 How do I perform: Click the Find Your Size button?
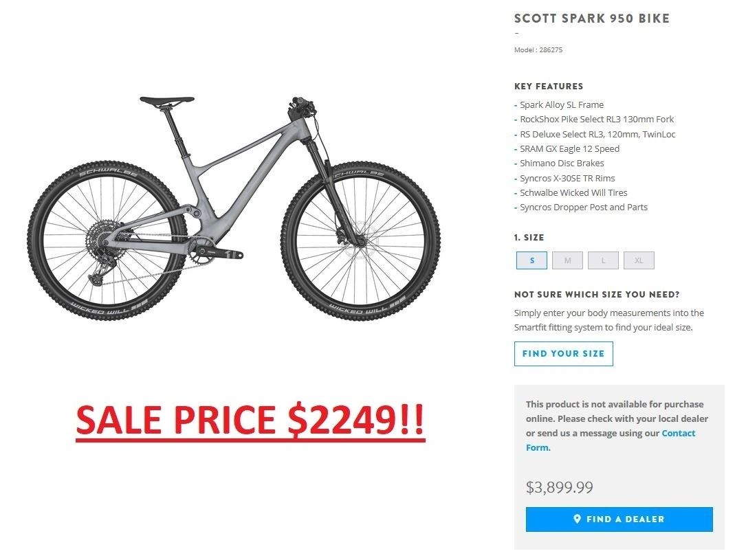click(563, 354)
